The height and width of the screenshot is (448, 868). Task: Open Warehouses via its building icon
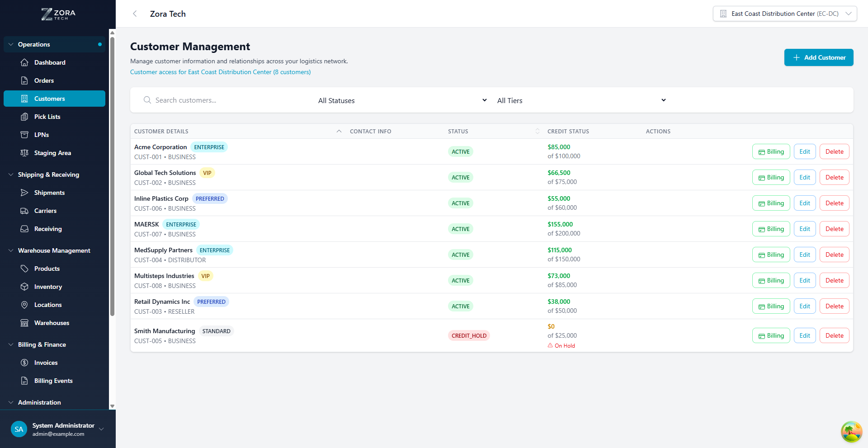point(25,323)
